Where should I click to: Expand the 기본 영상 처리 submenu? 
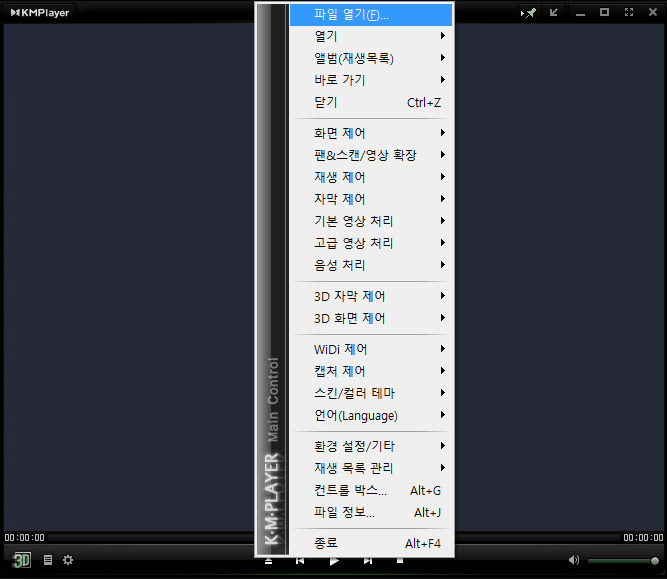coord(371,221)
